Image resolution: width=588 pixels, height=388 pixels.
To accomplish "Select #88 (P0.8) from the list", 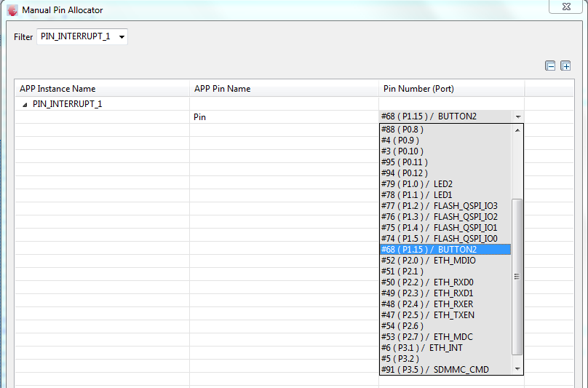I will [x=402, y=130].
